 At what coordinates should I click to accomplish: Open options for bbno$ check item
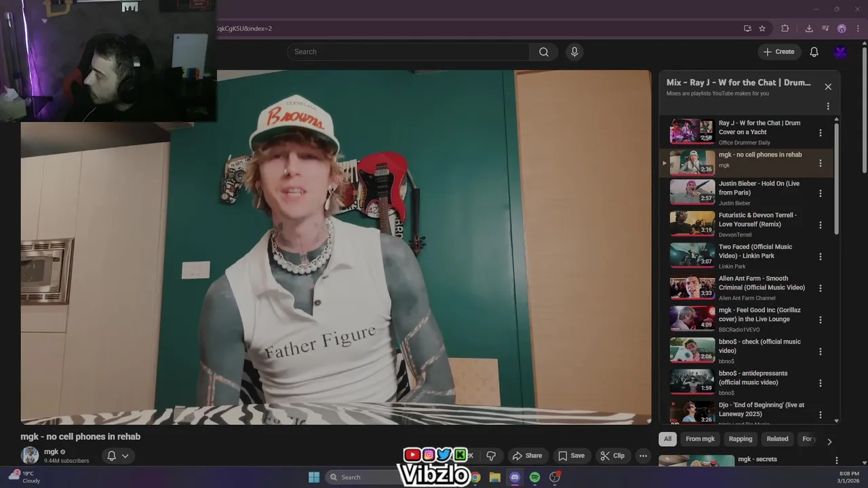(x=821, y=352)
